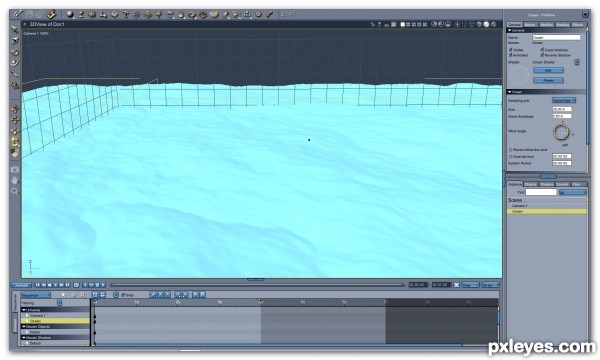This screenshot has height=360, width=600.
Task: Switch to the Motion tab in properties
Action: pos(530,24)
